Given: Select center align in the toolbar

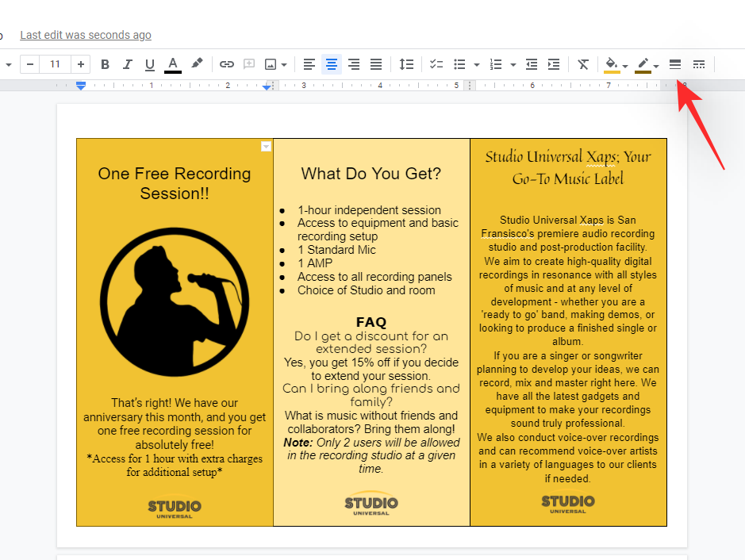Looking at the screenshot, I should pyautogui.click(x=332, y=64).
